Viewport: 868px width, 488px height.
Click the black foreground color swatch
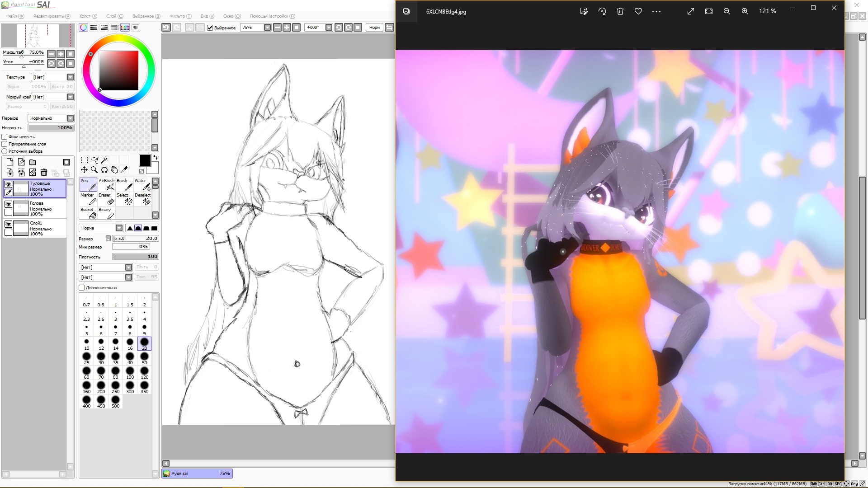tap(145, 160)
